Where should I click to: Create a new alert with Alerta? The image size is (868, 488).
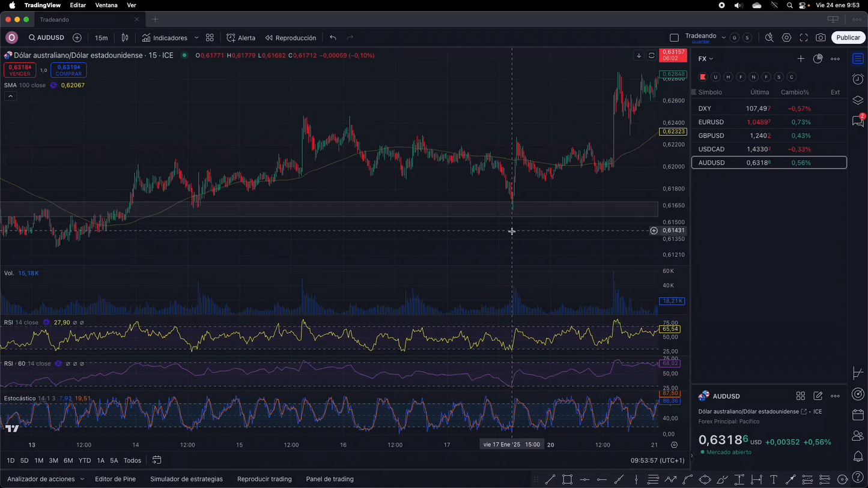(241, 38)
